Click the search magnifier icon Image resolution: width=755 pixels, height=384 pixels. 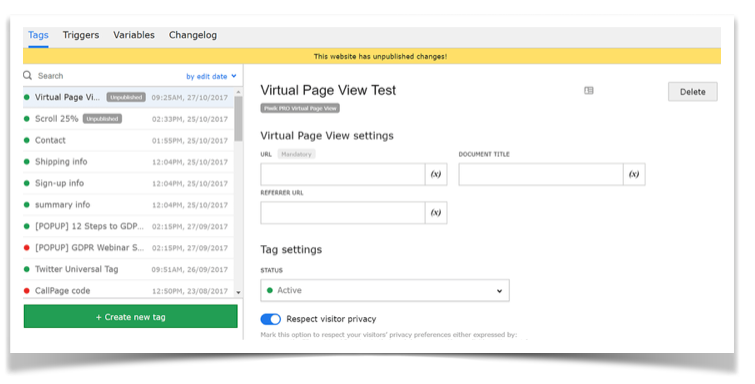(27, 76)
